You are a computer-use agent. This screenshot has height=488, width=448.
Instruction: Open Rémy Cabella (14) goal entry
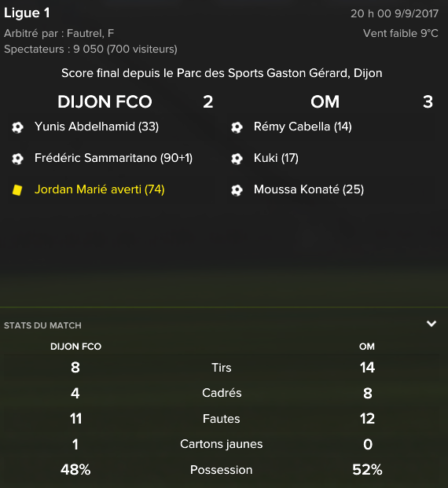(303, 127)
